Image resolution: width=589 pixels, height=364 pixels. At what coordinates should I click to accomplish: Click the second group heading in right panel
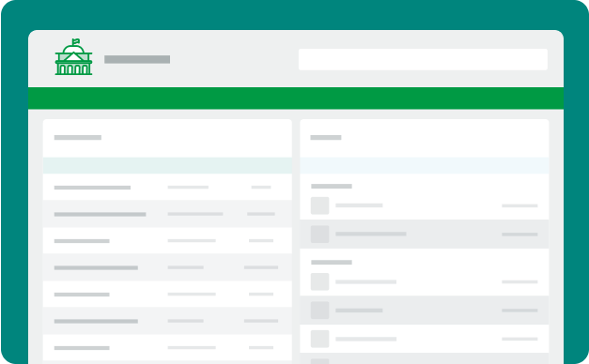tap(332, 263)
